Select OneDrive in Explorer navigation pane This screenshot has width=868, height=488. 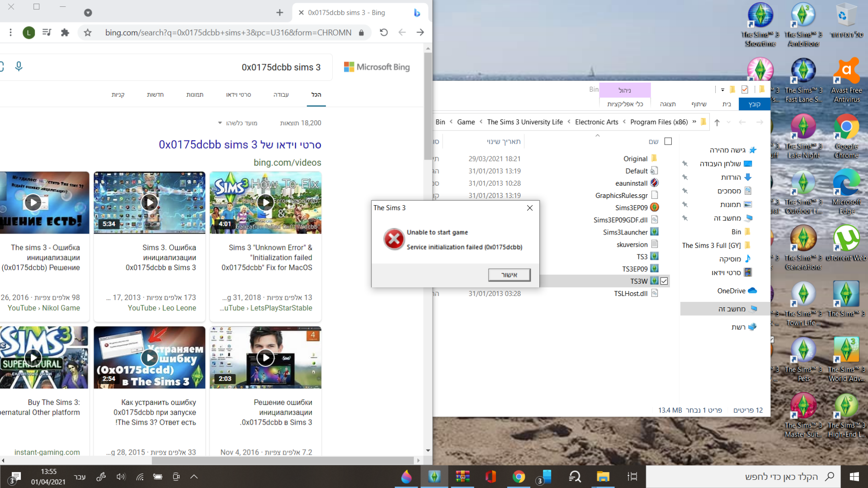(x=736, y=291)
